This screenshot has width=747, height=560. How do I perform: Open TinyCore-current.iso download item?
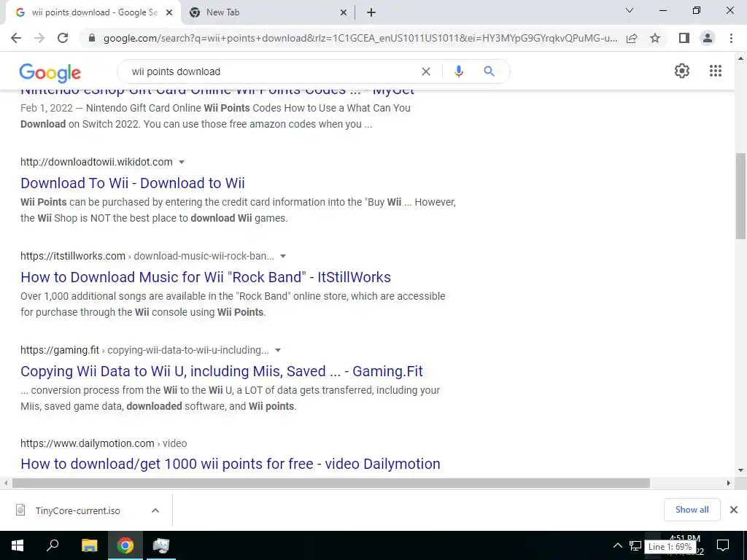(x=76, y=510)
